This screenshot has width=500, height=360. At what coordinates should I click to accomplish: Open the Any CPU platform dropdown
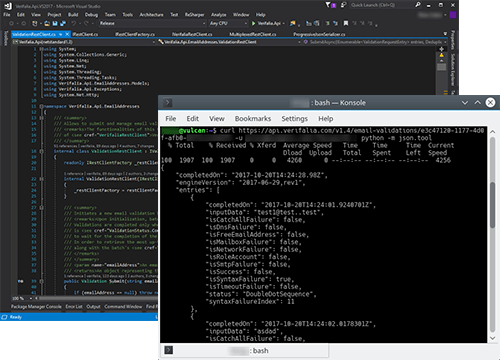tap(228, 23)
